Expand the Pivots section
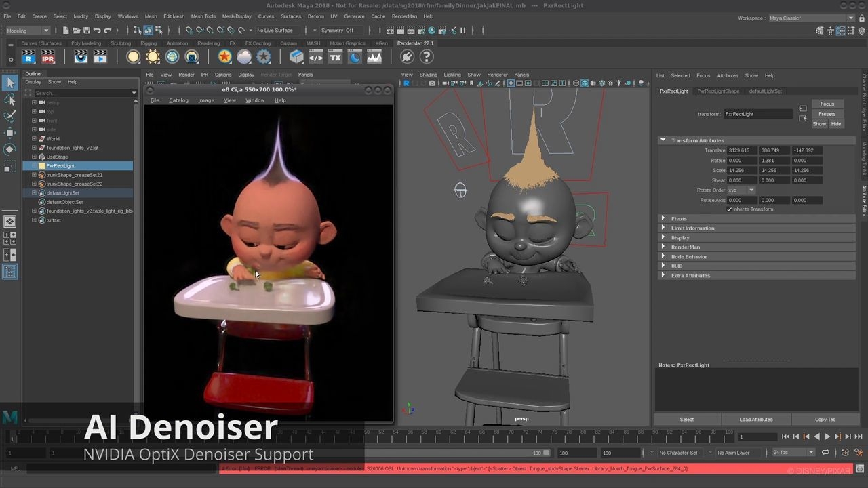The width and height of the screenshot is (868, 488). 756,219
